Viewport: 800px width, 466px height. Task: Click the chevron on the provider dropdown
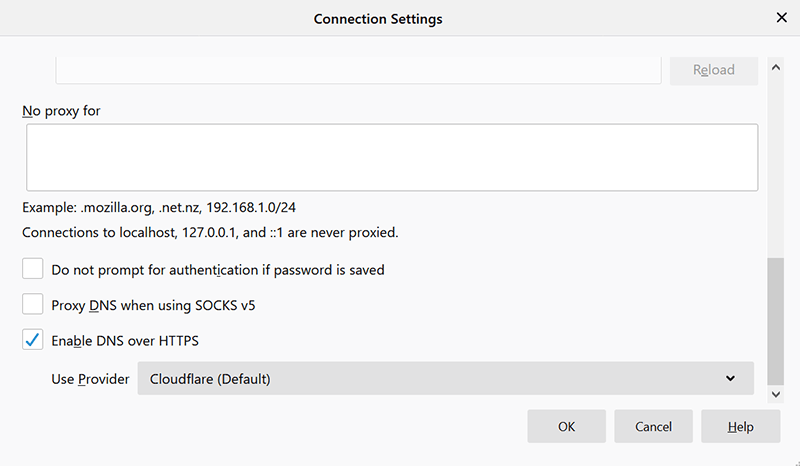click(730, 379)
